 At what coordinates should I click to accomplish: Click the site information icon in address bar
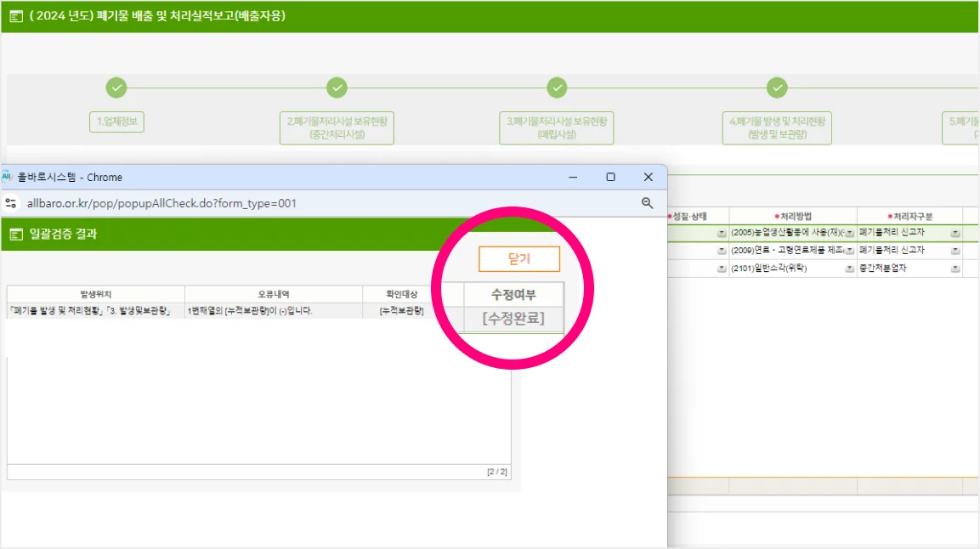tap(11, 203)
